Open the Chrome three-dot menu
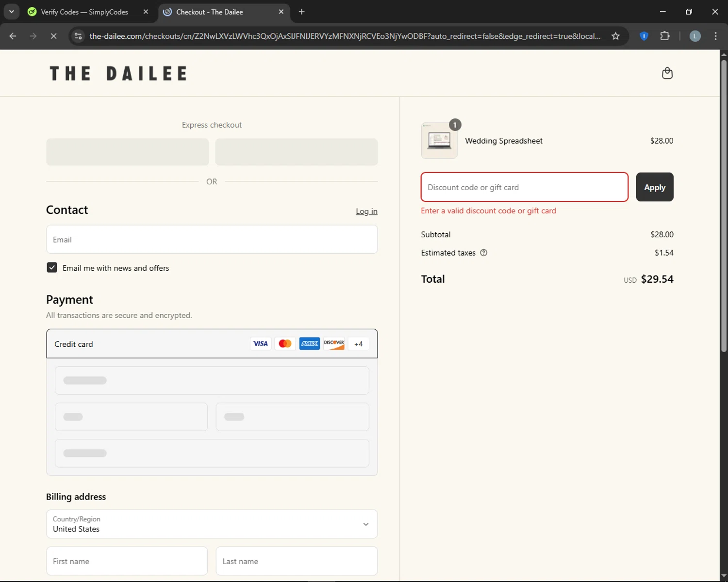The image size is (728, 582). [715, 36]
